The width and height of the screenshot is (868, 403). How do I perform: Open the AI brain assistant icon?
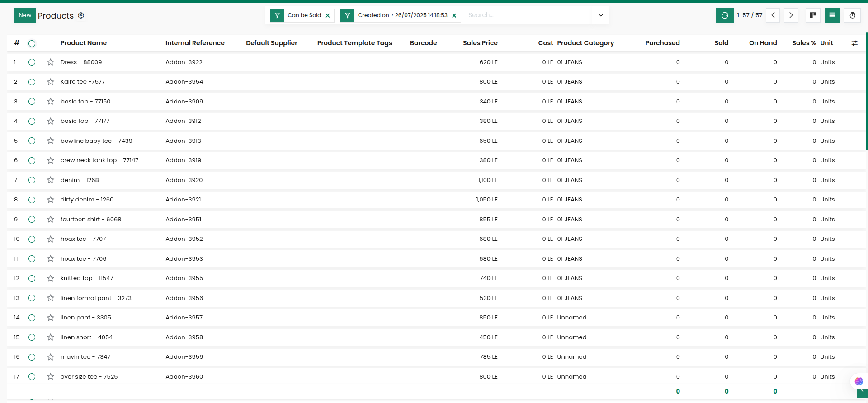coord(859,381)
